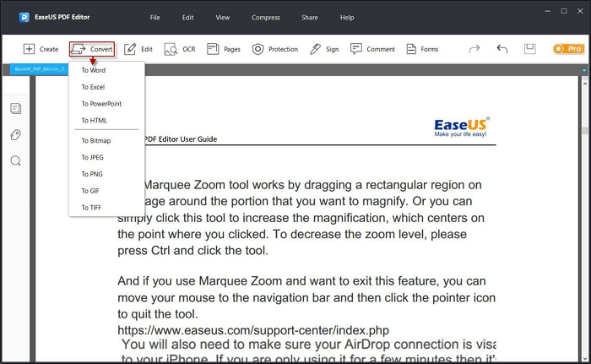Screen dimensions: 591x364
Task: Click the 'PDF Editor User Guide' header text
Action: [181, 139]
